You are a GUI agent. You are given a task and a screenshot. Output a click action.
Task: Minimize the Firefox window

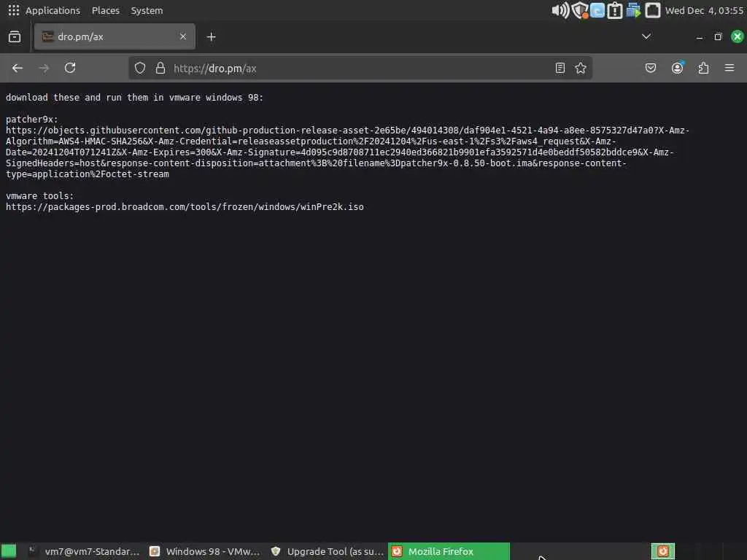pyautogui.click(x=700, y=36)
